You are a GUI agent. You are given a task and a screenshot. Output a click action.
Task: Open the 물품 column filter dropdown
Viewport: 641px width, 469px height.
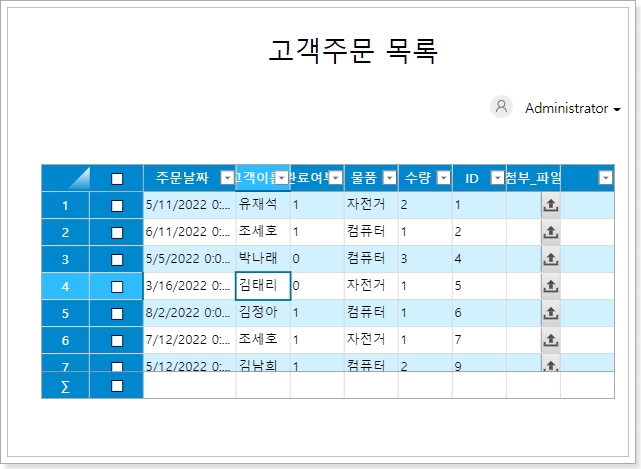388,178
